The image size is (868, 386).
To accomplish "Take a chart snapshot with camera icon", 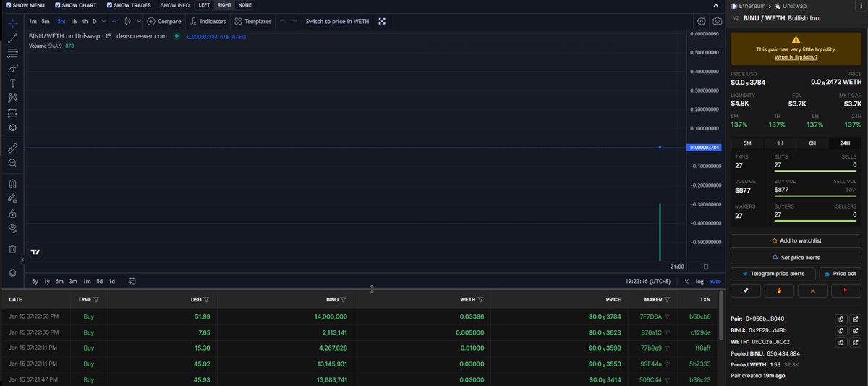I will [717, 22].
